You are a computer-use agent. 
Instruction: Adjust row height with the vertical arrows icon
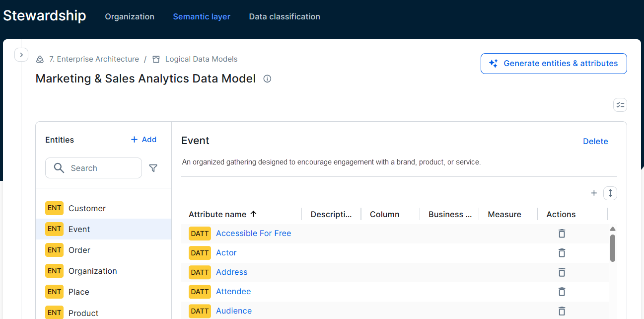(x=610, y=193)
